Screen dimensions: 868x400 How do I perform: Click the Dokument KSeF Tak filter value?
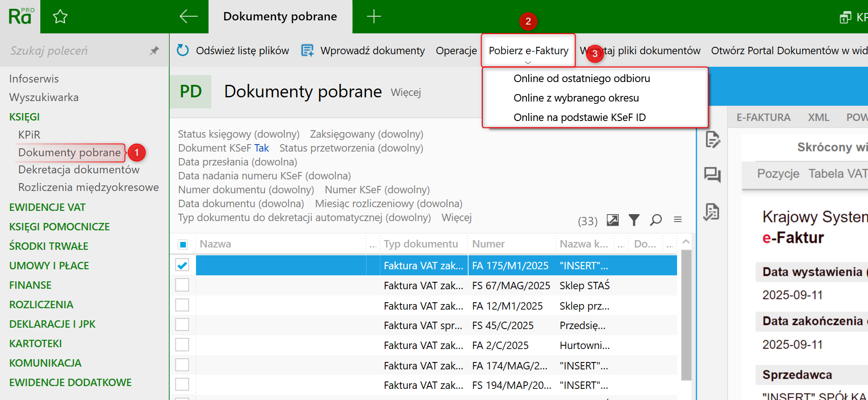click(x=261, y=148)
